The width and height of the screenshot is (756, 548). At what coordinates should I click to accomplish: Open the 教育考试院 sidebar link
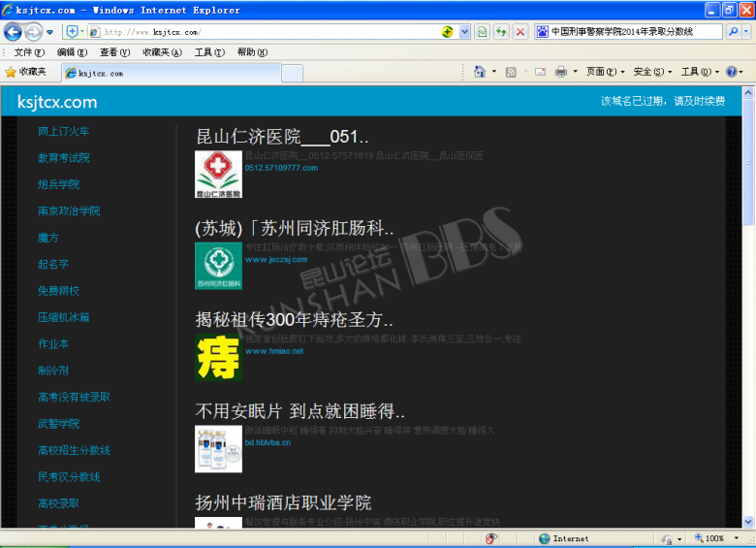[64, 158]
